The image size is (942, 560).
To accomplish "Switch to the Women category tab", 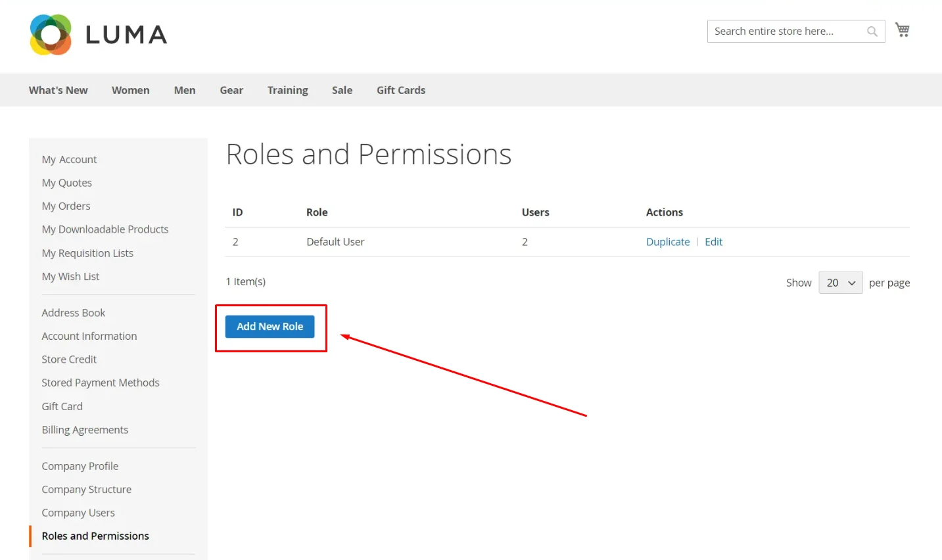I will [130, 90].
